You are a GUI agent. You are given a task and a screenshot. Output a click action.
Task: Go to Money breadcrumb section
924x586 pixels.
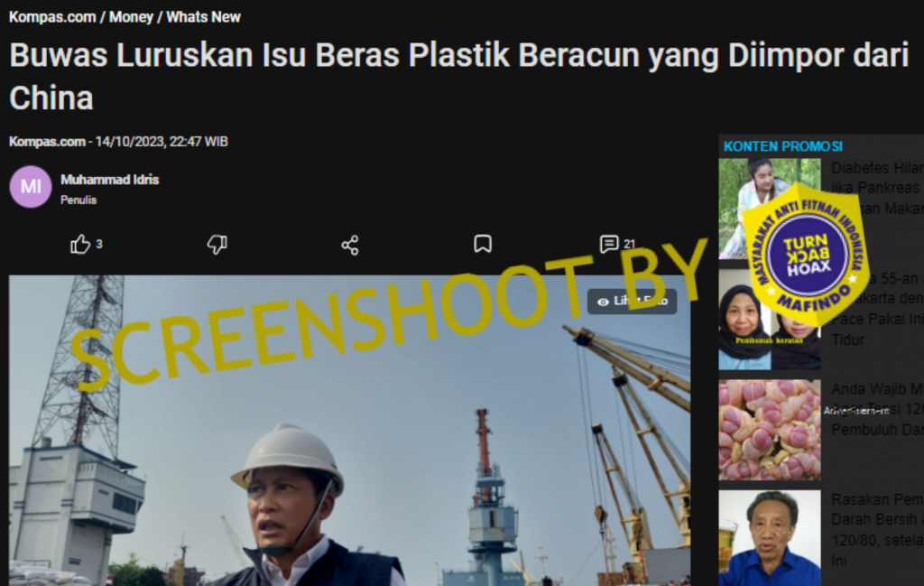(x=131, y=17)
